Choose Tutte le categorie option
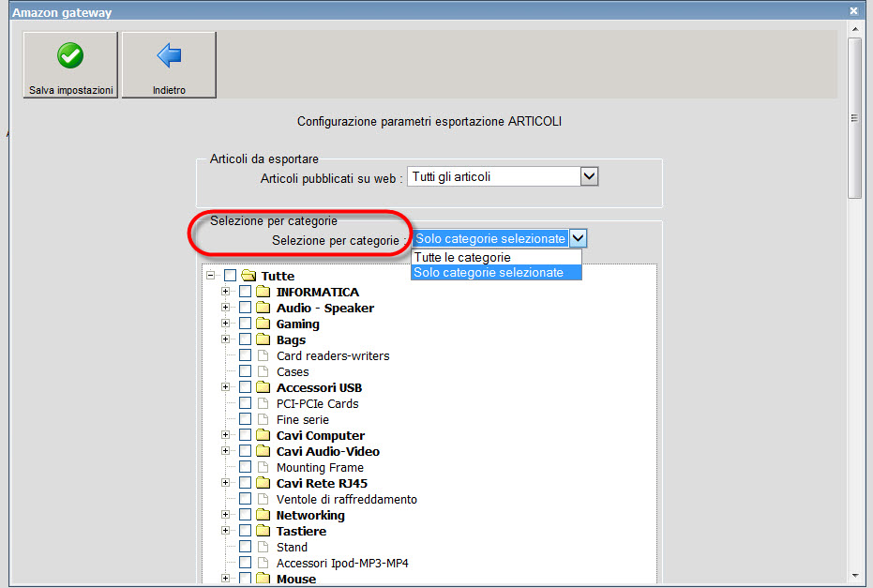Viewport: 873px width, 588px height. [496, 257]
